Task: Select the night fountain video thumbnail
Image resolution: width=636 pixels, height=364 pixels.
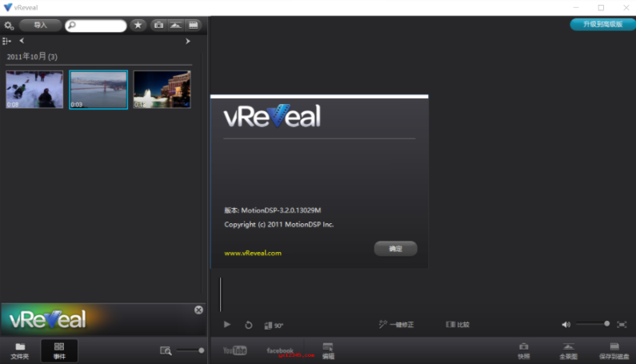Action: [x=162, y=90]
